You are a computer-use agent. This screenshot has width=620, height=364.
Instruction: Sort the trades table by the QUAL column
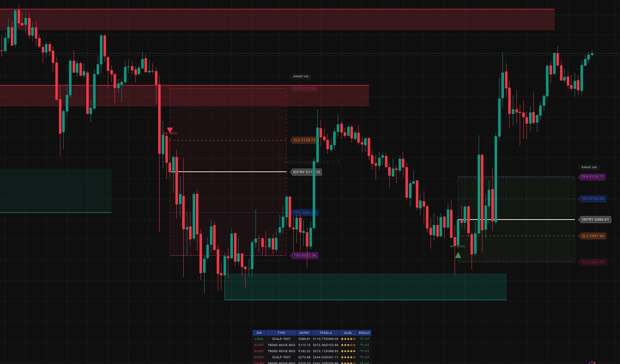348,333
